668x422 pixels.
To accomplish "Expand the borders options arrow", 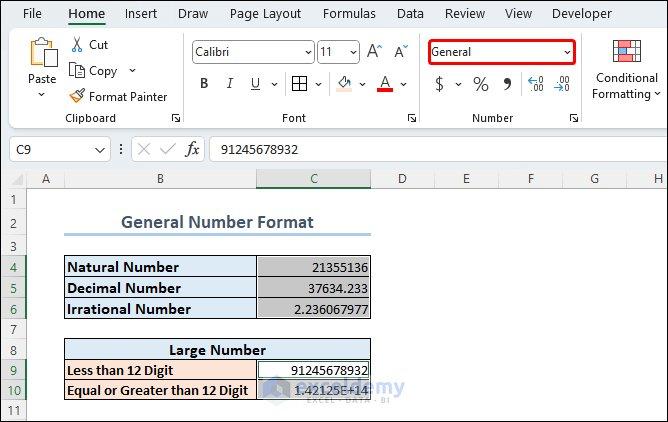I will coord(318,84).
